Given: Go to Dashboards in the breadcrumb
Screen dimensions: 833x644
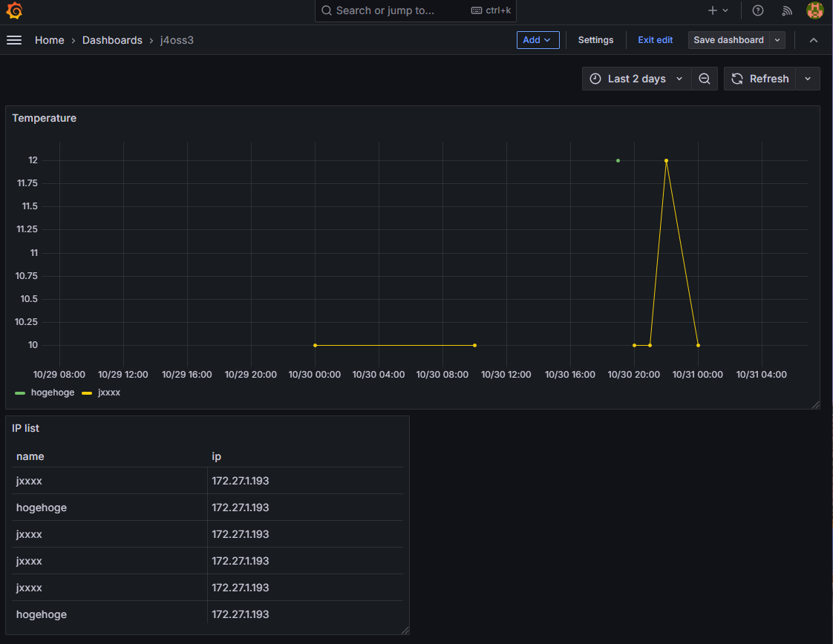Looking at the screenshot, I should click(x=112, y=40).
